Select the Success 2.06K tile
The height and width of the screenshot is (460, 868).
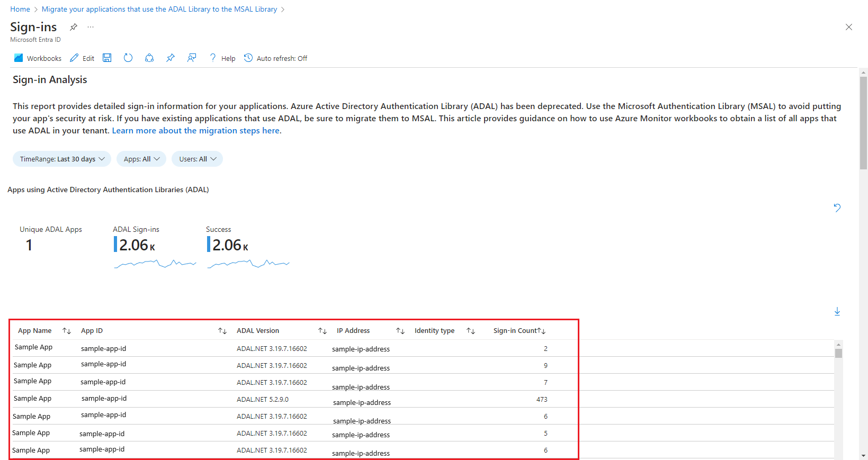point(248,247)
